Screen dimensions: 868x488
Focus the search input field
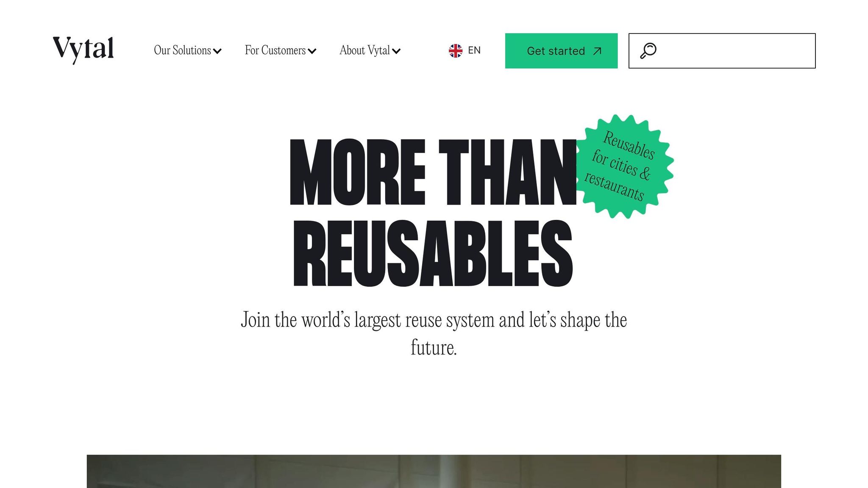(722, 51)
